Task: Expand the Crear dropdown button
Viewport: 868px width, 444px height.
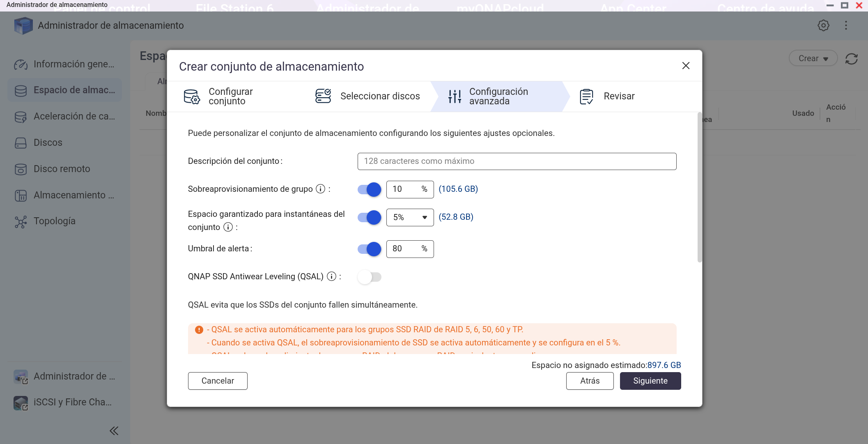Action: pos(813,58)
